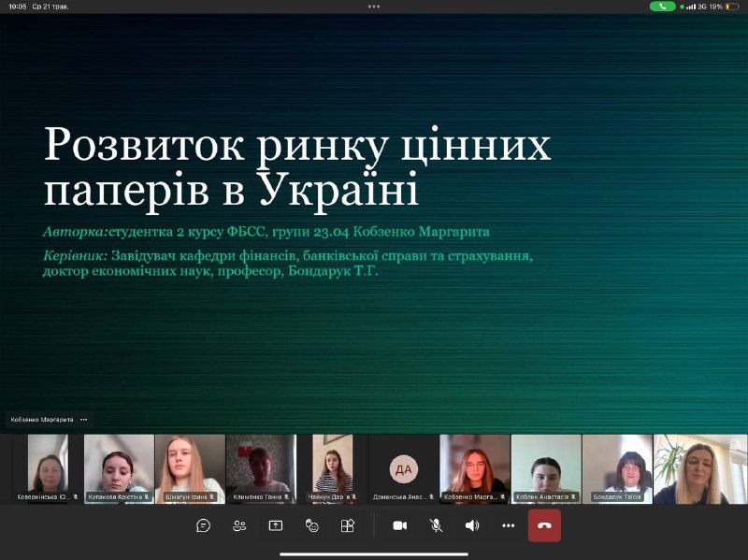
Task: Hang up with the red button
Action: click(544, 525)
